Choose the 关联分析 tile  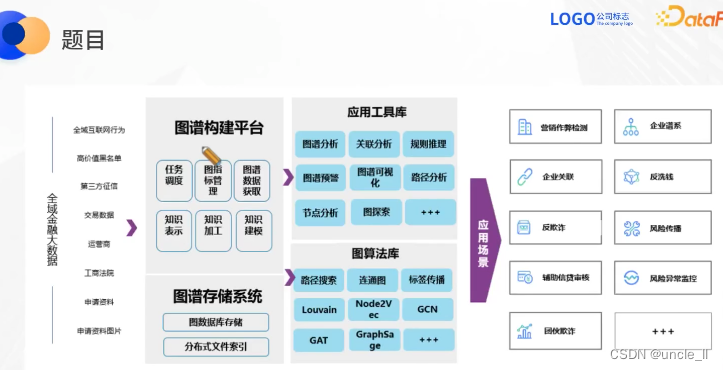(x=373, y=144)
